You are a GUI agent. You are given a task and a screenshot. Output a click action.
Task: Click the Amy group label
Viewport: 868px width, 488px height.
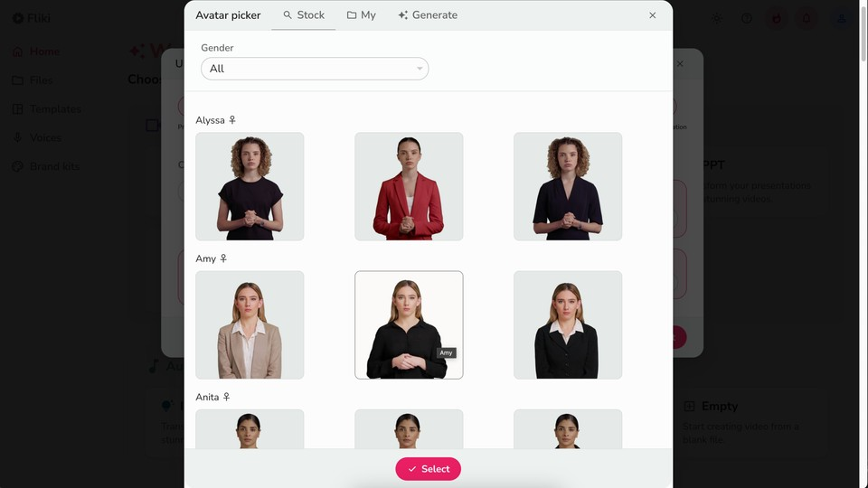pyautogui.click(x=206, y=258)
